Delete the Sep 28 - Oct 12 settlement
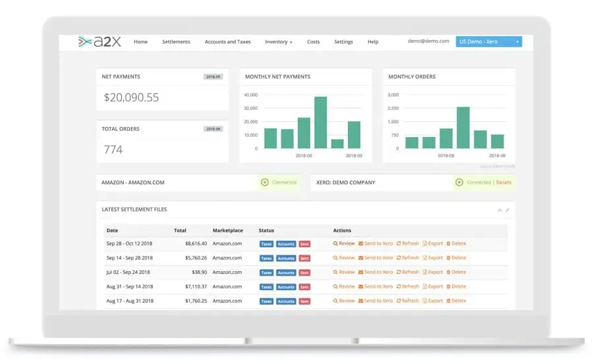593x364 pixels. [x=456, y=244]
